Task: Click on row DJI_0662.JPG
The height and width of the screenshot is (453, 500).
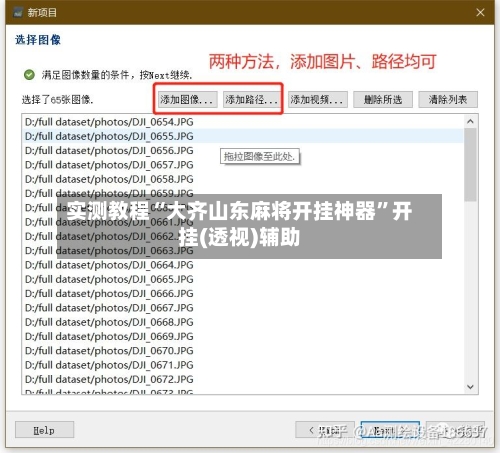Action: coord(243,236)
